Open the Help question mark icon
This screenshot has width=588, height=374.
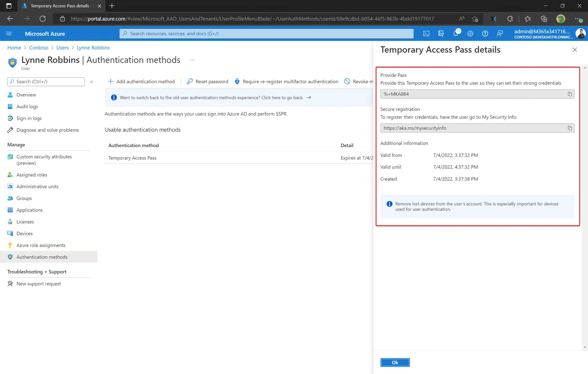point(485,34)
